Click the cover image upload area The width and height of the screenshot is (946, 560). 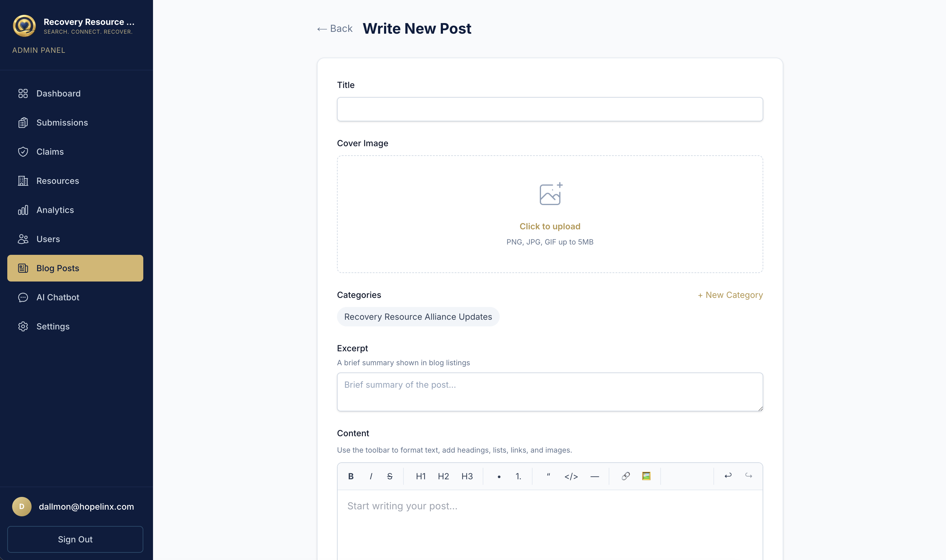550,214
